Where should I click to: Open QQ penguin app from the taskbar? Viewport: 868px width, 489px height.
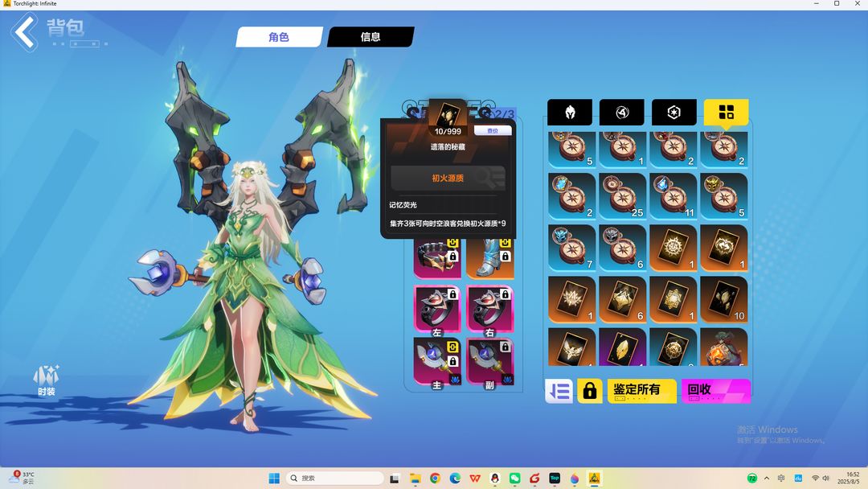[495, 478]
